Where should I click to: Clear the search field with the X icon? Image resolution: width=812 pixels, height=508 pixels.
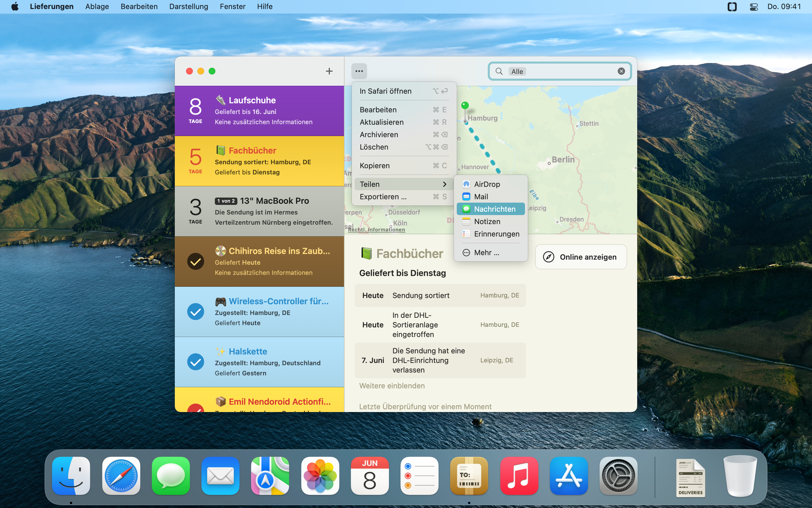pos(621,71)
